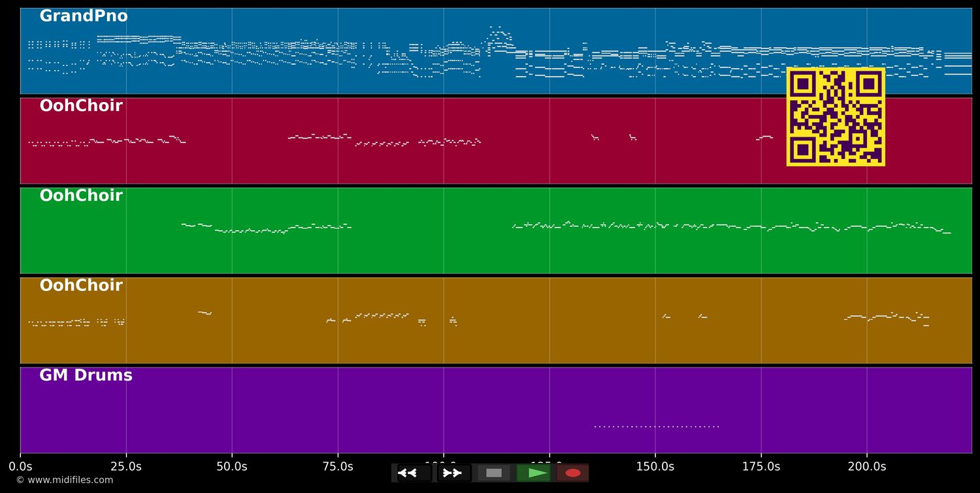Jump to the 150.0s time marker
The image size is (980, 493).
[x=655, y=467]
